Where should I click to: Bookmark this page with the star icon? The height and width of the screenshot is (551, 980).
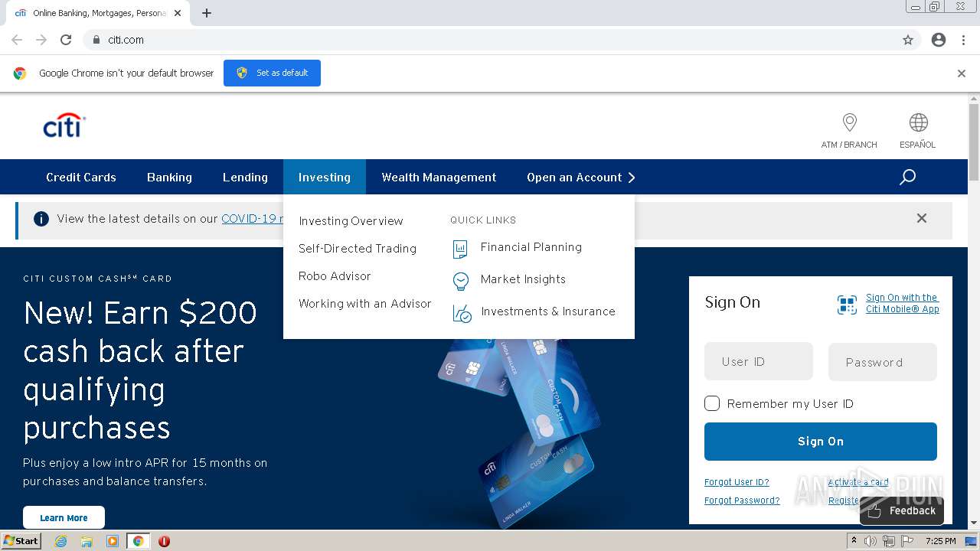(908, 40)
